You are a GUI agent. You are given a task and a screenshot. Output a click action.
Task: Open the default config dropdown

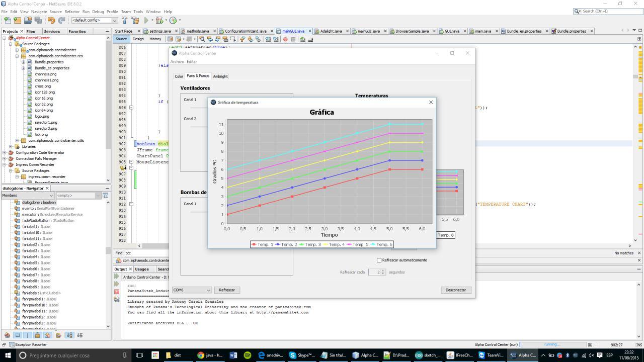pos(94,21)
